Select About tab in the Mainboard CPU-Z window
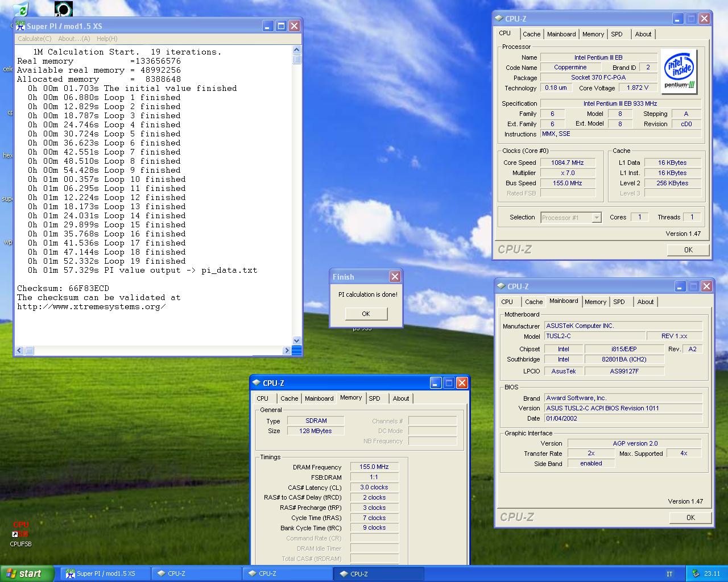 (x=646, y=302)
